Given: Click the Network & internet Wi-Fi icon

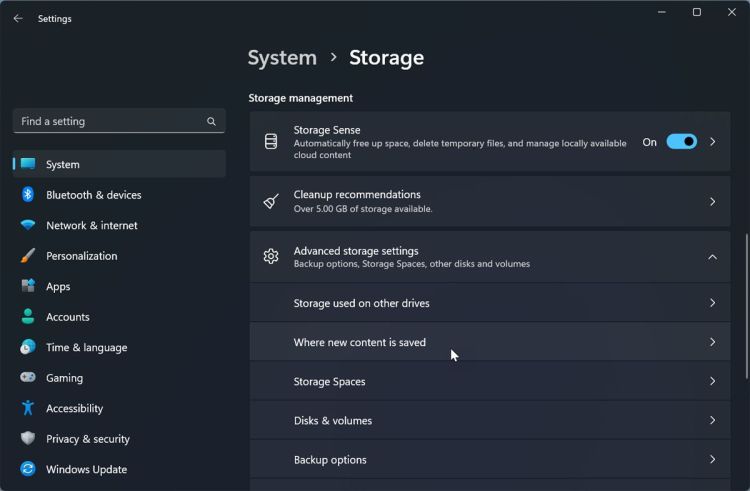Looking at the screenshot, I should [28, 225].
